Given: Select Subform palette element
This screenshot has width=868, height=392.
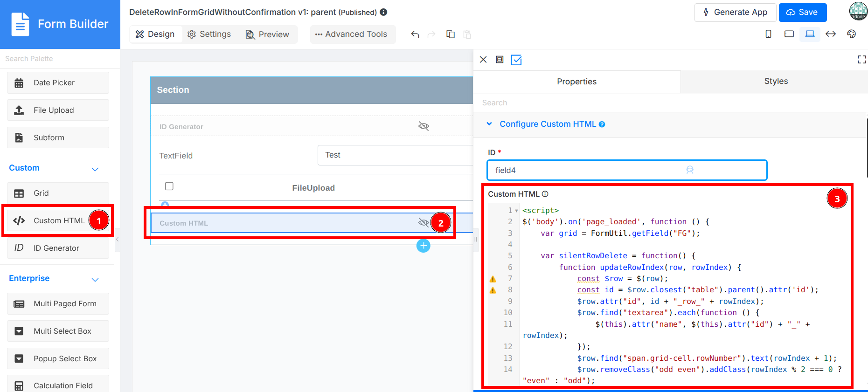Looking at the screenshot, I should (x=58, y=138).
